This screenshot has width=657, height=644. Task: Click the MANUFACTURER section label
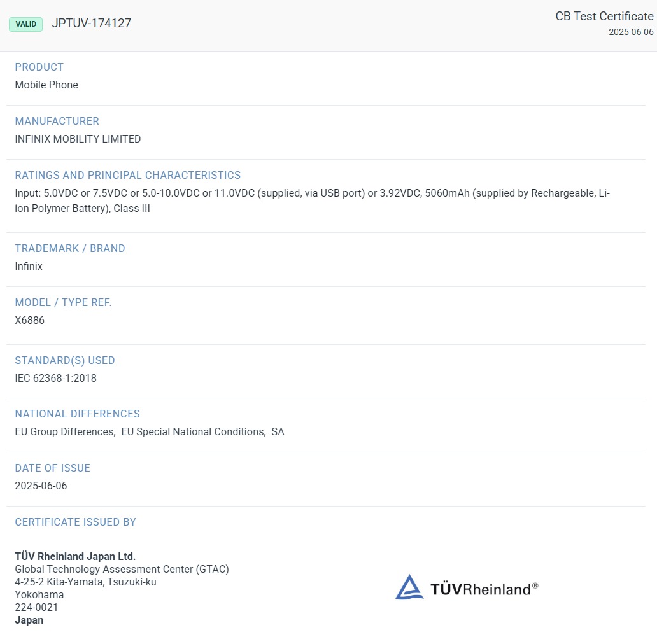(x=57, y=121)
